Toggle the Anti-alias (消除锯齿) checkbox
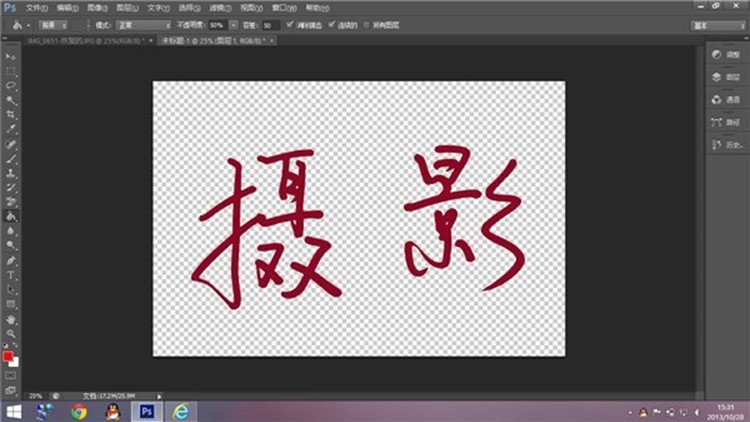Image resolution: width=750 pixels, height=422 pixels. (x=291, y=23)
